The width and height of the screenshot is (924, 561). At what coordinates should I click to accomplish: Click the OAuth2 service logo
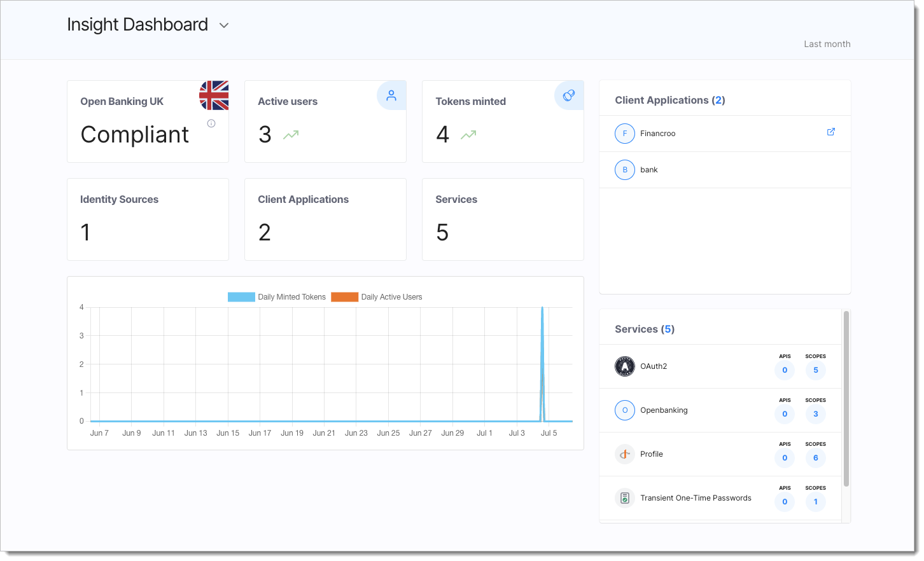click(625, 366)
